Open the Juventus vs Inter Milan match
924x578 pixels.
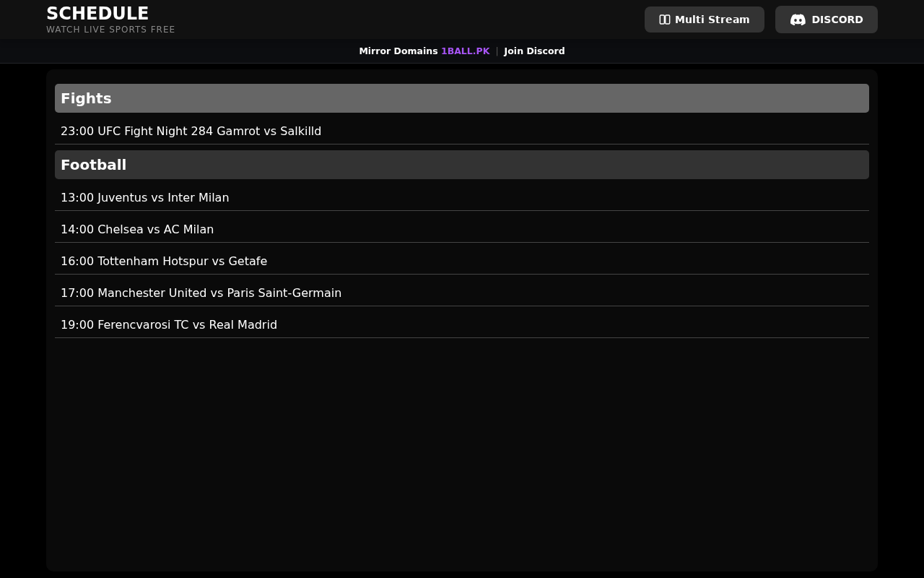(462, 198)
